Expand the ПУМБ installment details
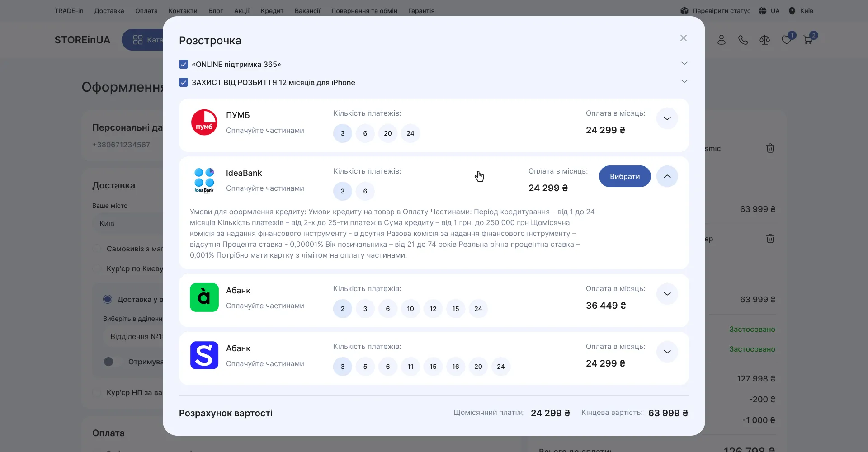The image size is (868, 452). [667, 118]
